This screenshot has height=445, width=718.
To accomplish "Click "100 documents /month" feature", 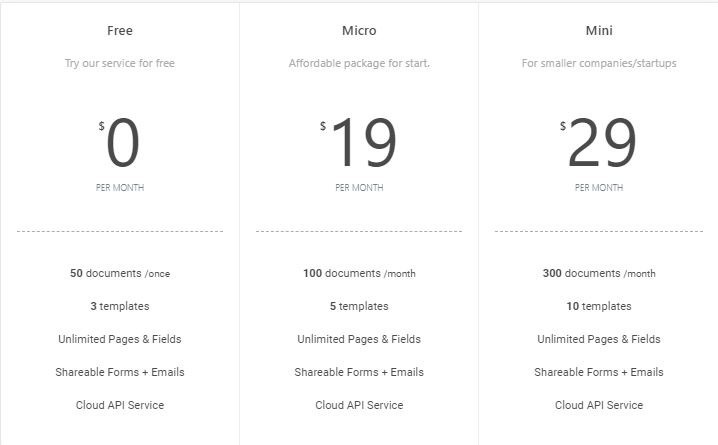I will pyautogui.click(x=359, y=273).
